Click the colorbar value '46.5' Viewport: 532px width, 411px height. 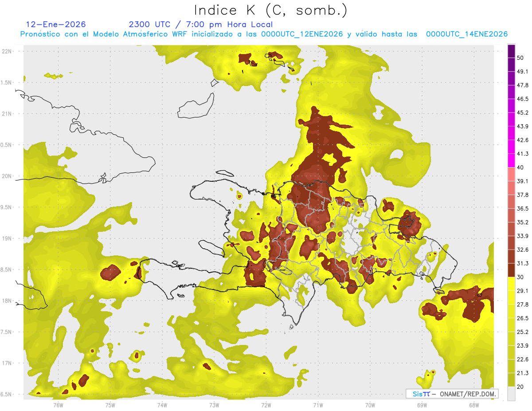pos(523,99)
